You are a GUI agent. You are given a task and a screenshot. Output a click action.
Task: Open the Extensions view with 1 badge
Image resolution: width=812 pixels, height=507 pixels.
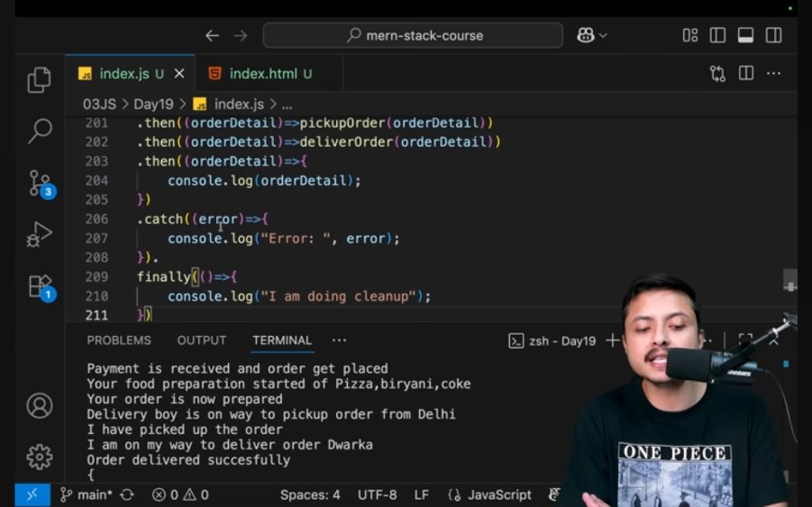click(41, 287)
